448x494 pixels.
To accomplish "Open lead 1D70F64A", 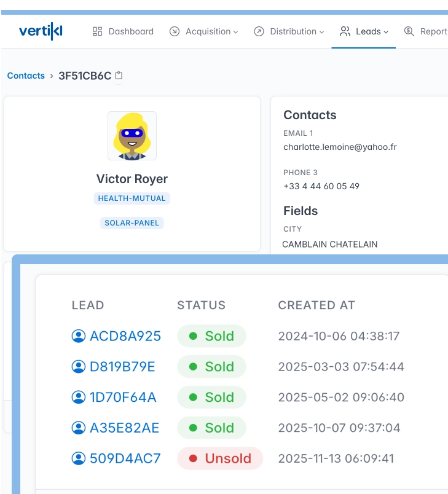I will pyautogui.click(x=123, y=398).
